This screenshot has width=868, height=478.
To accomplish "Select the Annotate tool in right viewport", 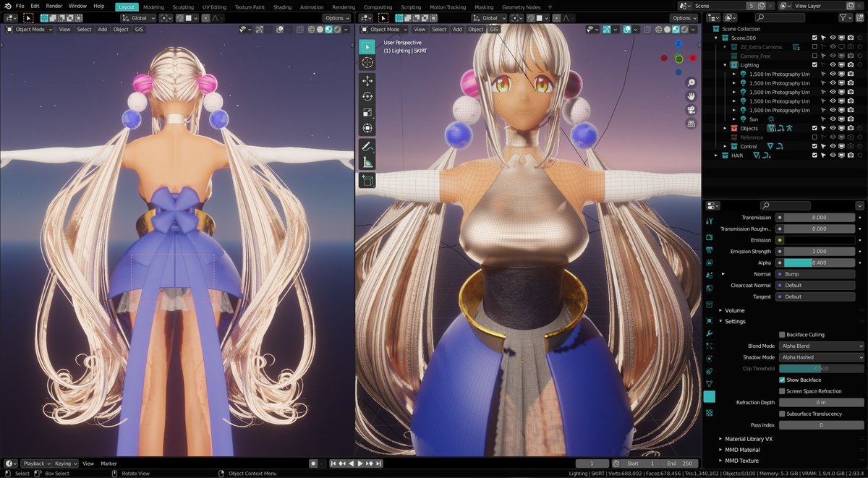I will click(367, 146).
